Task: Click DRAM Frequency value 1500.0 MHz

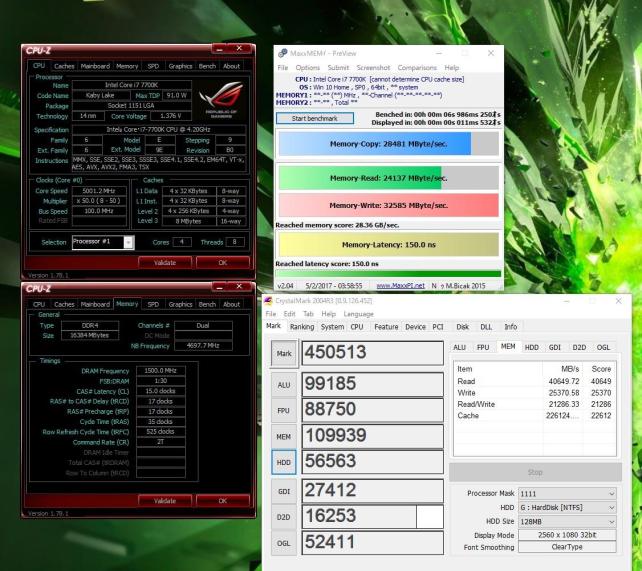Action: tap(160, 370)
